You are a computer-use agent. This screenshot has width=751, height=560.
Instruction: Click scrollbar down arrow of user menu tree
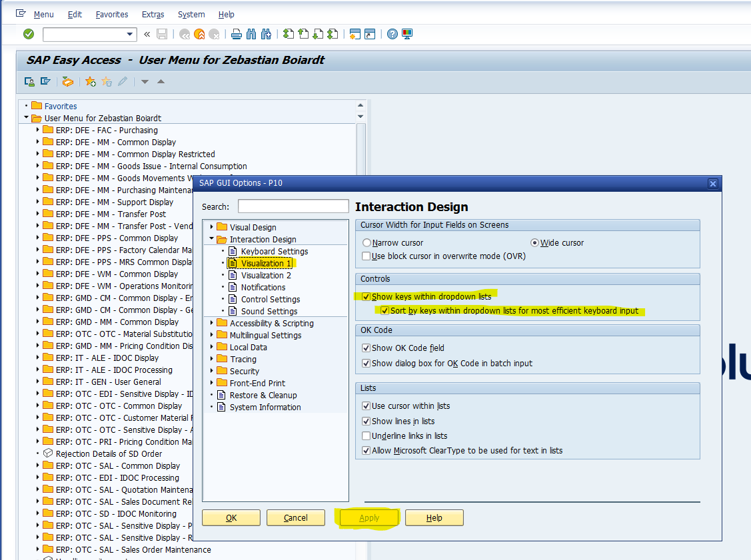pyautogui.click(x=361, y=117)
